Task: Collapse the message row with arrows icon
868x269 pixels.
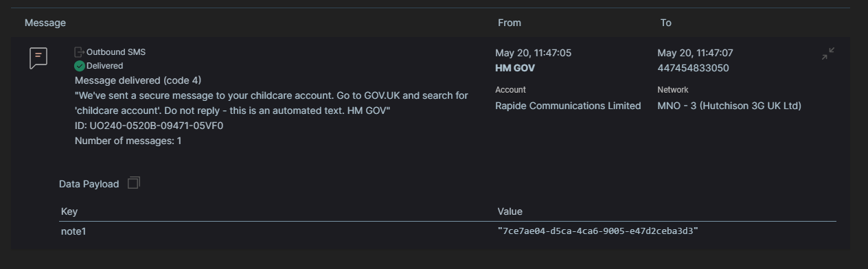Action: [828, 54]
